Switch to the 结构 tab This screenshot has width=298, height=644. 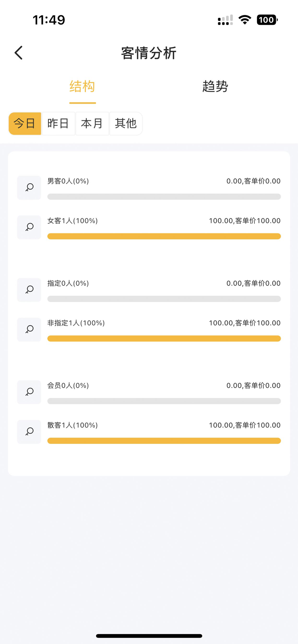click(x=82, y=87)
